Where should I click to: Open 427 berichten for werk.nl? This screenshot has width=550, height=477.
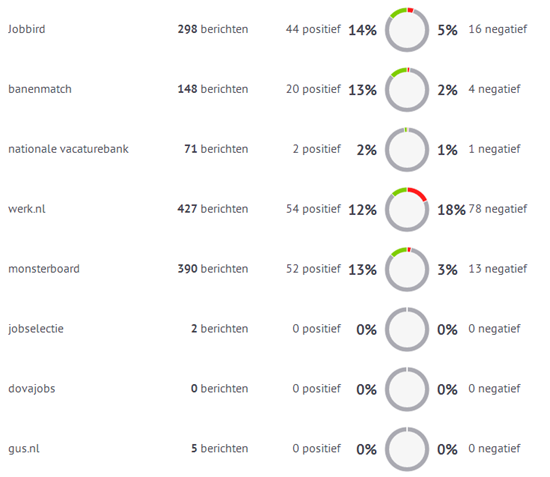213,209
